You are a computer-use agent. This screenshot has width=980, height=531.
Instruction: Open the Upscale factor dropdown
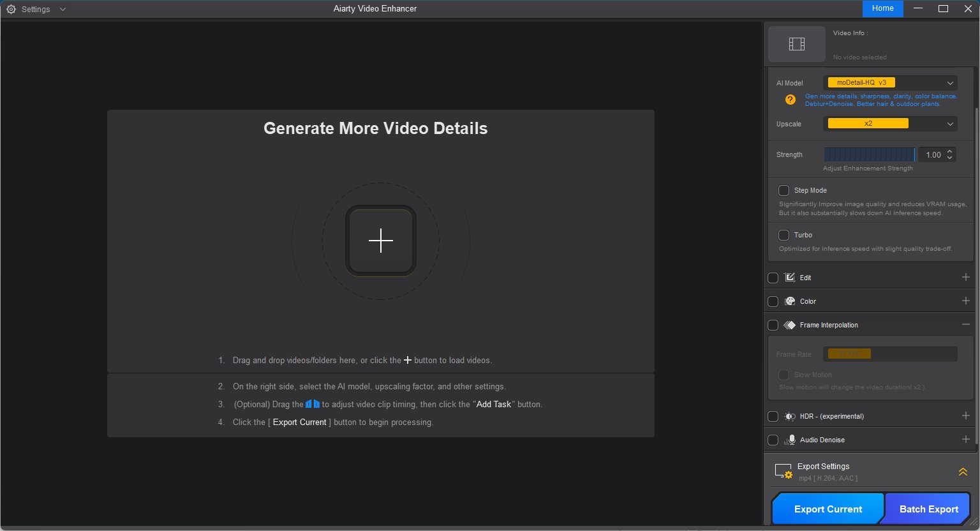(x=891, y=124)
